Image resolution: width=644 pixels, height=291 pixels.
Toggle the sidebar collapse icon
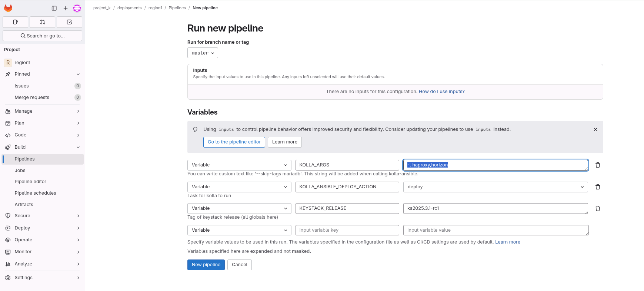pos(54,8)
